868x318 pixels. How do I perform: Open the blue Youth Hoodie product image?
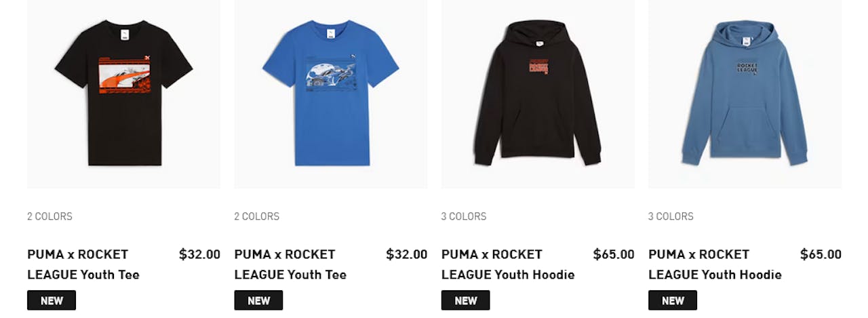coord(745,94)
